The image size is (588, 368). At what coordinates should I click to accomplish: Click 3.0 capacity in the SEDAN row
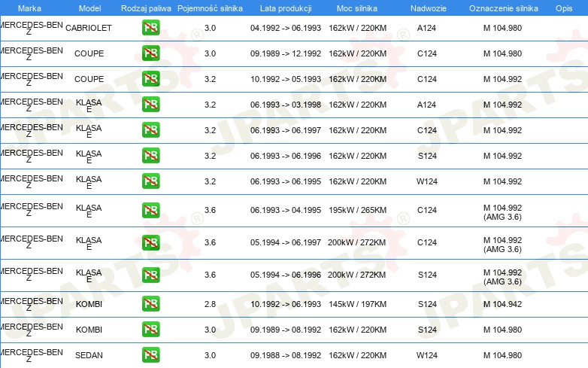click(210, 355)
